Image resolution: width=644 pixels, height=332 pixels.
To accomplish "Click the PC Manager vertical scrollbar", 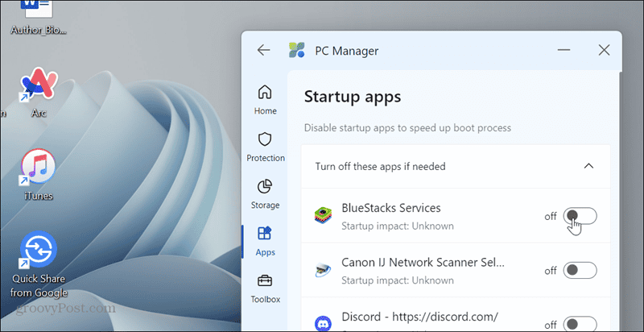I will [620, 201].
